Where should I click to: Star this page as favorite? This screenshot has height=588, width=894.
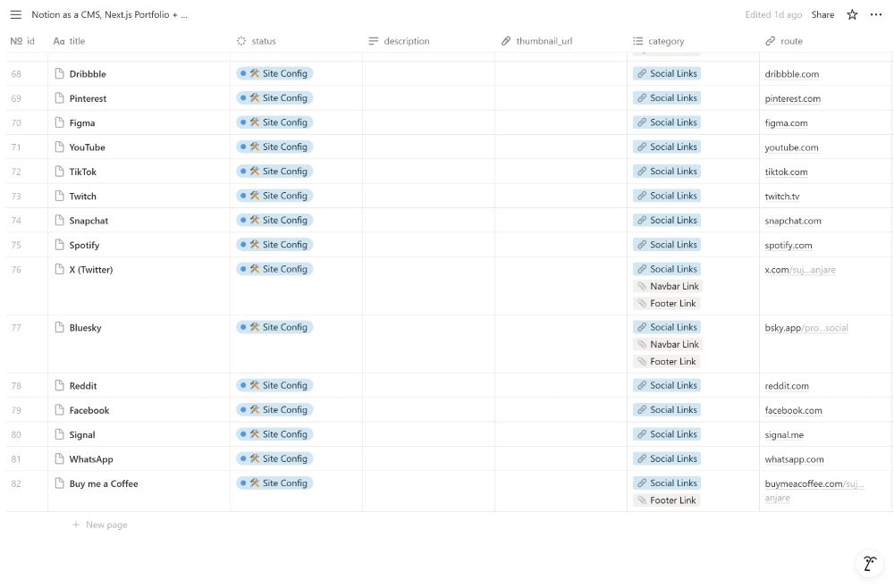[x=852, y=15]
